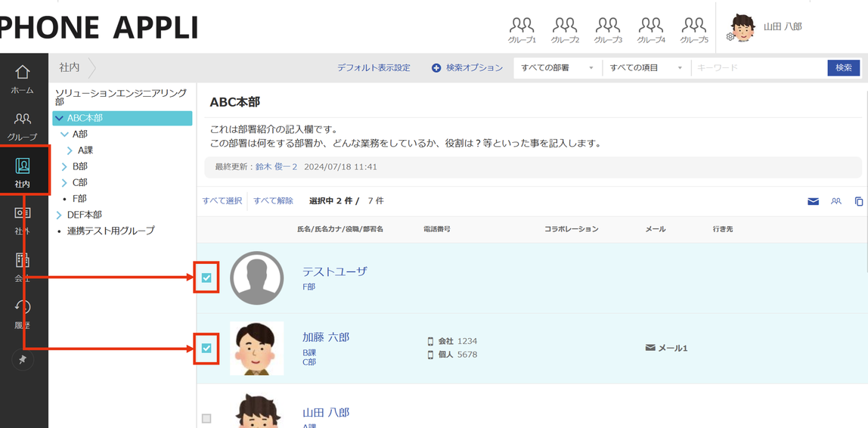Click the copy icon above the list
The image size is (868, 428).
coord(859,201)
